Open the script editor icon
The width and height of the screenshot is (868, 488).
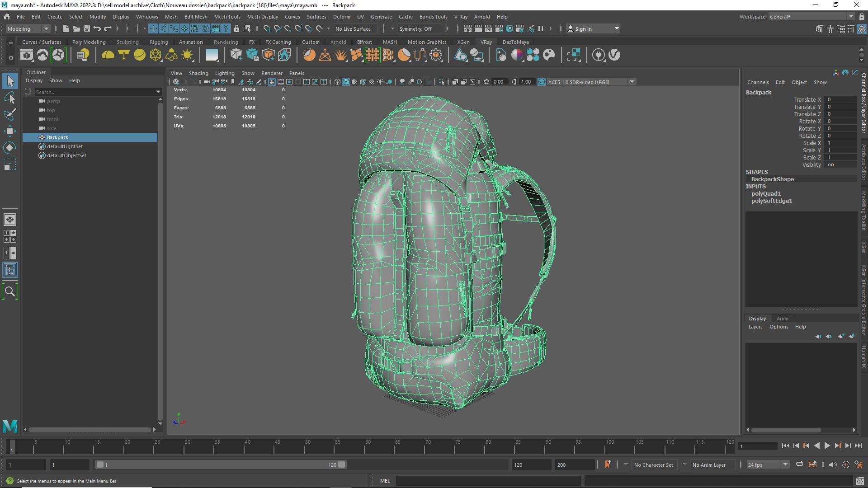(x=860, y=481)
